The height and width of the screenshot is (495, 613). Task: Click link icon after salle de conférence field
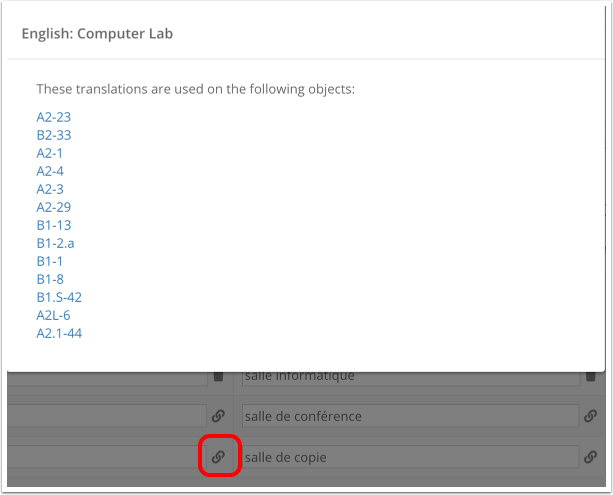pos(590,416)
